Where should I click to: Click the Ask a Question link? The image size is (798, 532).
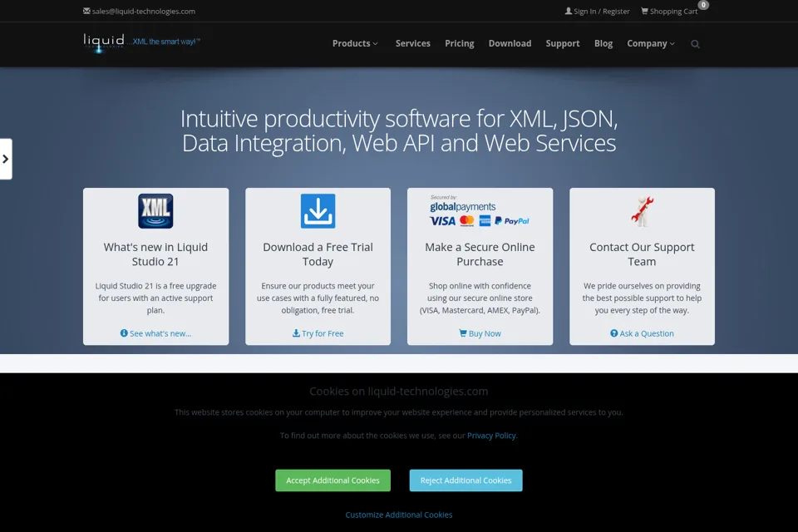(x=642, y=333)
